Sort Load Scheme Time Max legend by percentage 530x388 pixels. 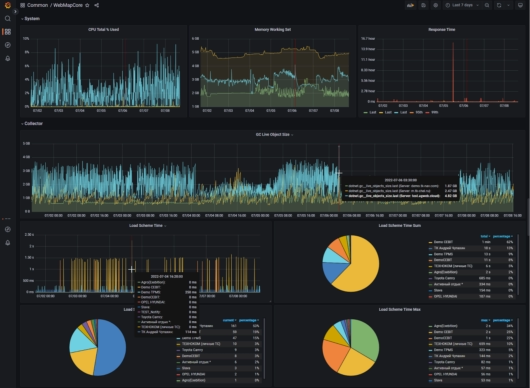[x=503, y=320]
